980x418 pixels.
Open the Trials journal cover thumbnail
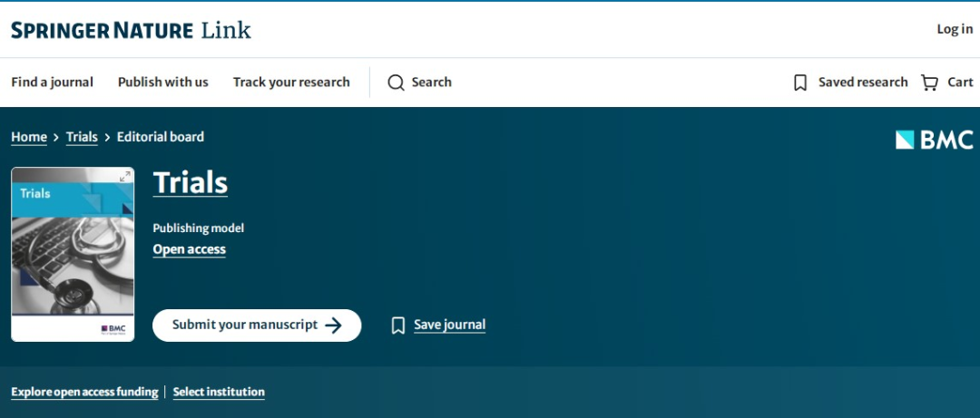coord(73,254)
